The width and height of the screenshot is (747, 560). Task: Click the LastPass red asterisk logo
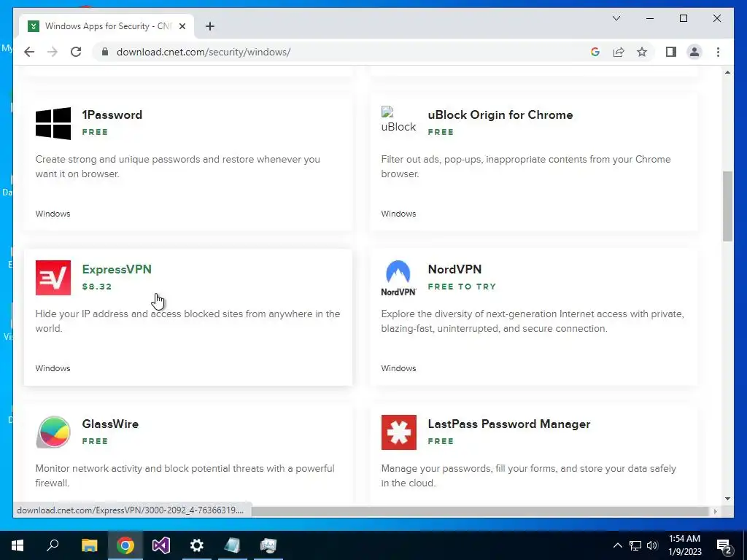click(x=399, y=432)
